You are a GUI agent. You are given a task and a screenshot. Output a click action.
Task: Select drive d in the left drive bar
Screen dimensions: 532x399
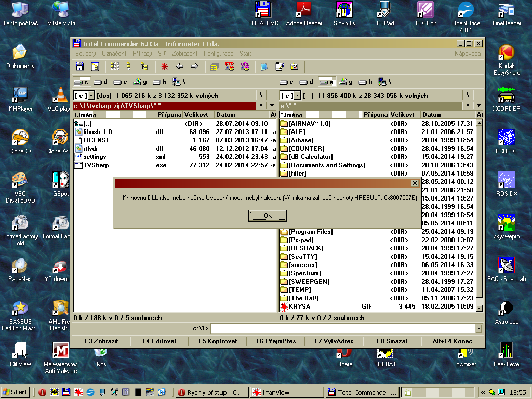tap(101, 82)
